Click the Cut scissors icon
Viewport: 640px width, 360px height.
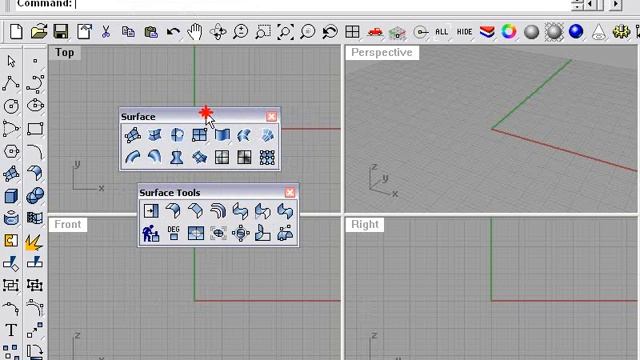pyautogui.click(x=106, y=31)
